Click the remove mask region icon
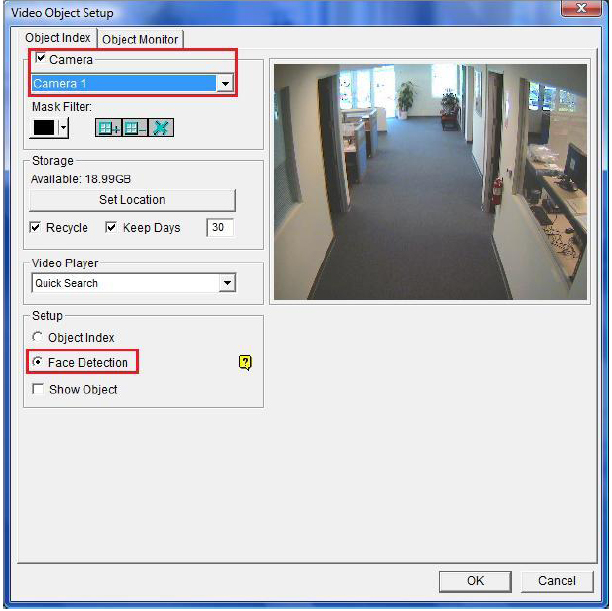612x611 pixels. click(135, 128)
